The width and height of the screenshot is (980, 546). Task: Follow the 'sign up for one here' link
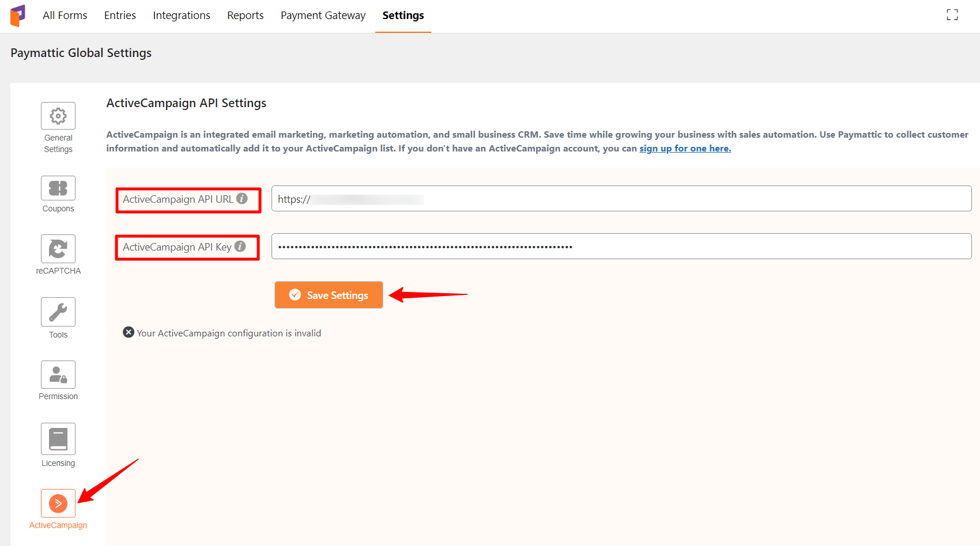tap(685, 149)
